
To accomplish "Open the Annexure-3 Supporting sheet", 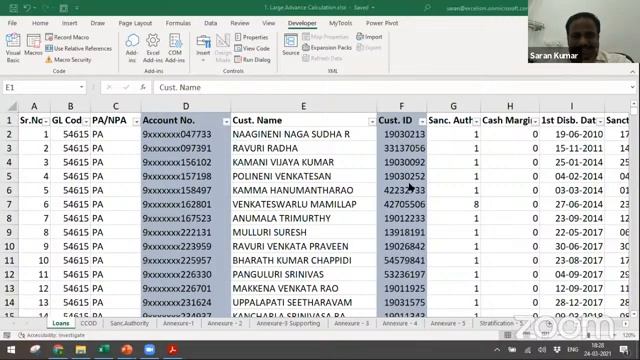I will 288,323.
